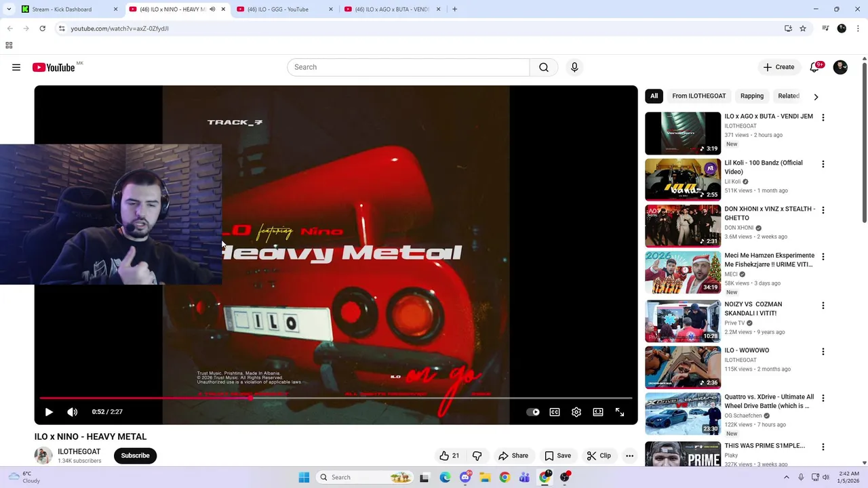
Task: Toggle the autoplay switch
Action: (533, 412)
